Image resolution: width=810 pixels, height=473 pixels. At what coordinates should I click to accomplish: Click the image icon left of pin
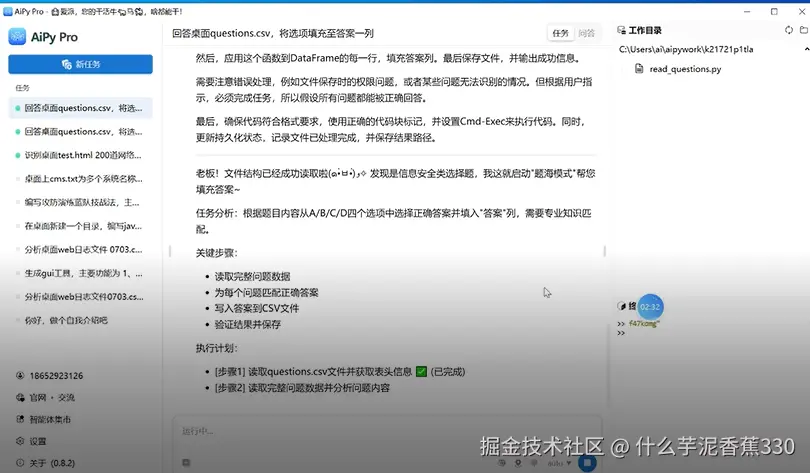tap(502, 463)
